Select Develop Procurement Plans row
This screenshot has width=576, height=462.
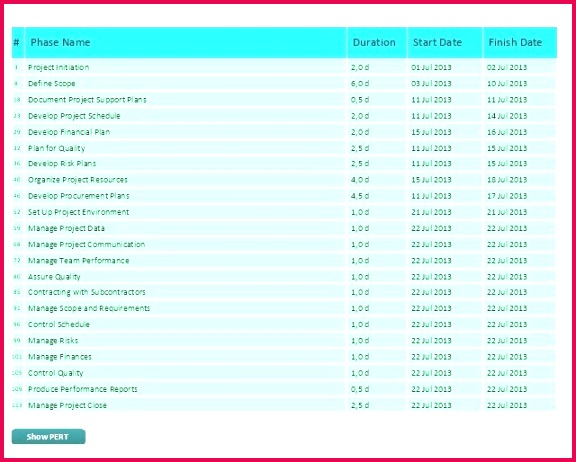coord(284,196)
